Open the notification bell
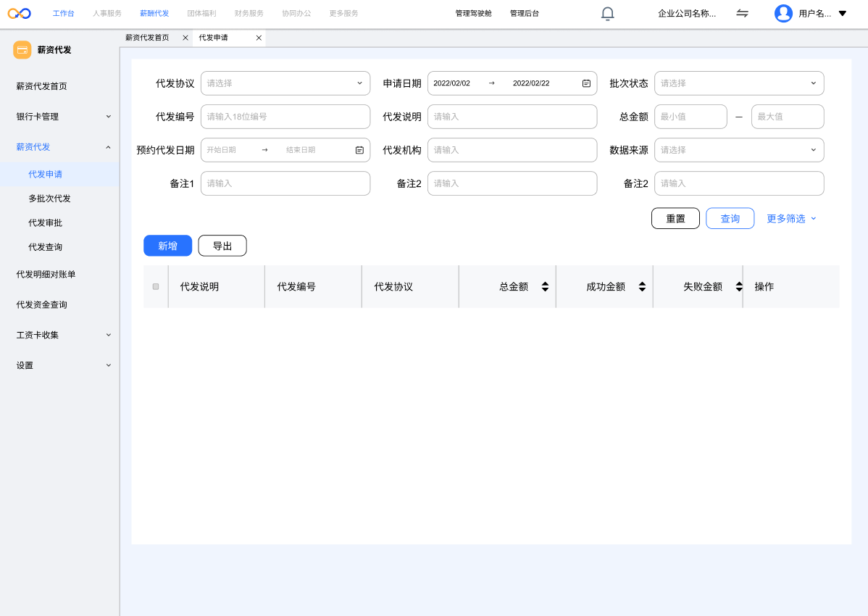 607,13
